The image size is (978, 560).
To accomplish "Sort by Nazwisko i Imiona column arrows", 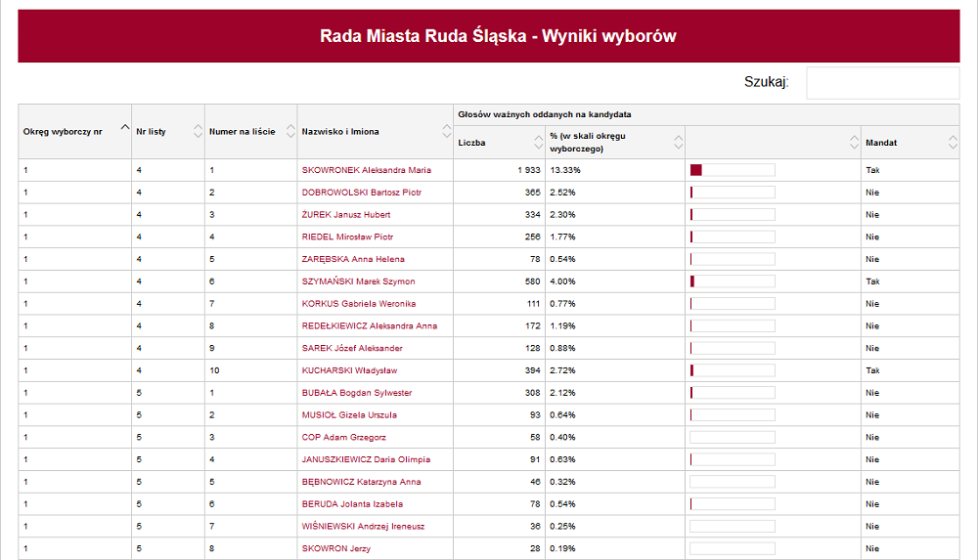I will tap(446, 131).
